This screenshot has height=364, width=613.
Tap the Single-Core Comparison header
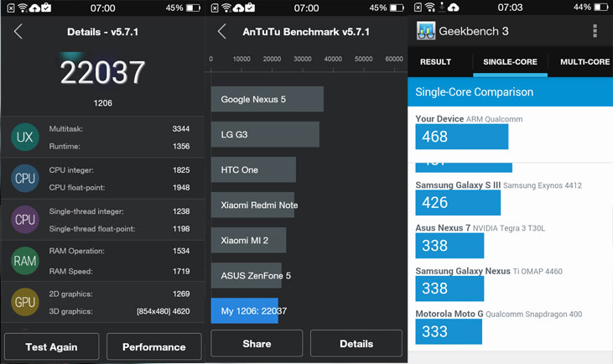(x=510, y=92)
